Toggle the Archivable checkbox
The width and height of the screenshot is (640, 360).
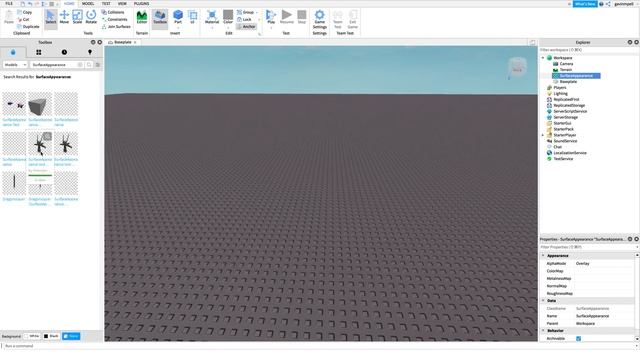(578, 338)
